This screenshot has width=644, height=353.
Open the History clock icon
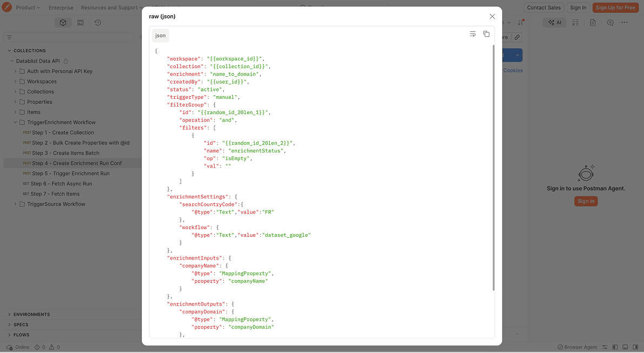(98, 23)
